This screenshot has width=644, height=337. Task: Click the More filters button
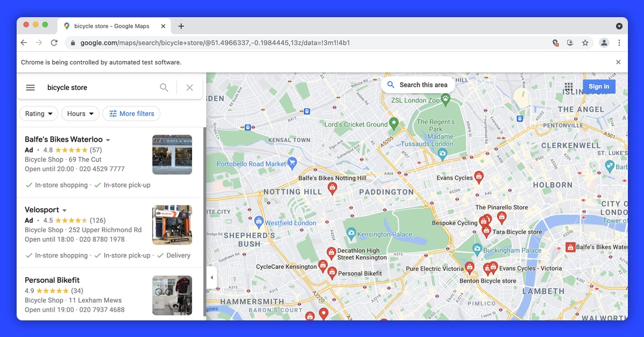(x=131, y=114)
